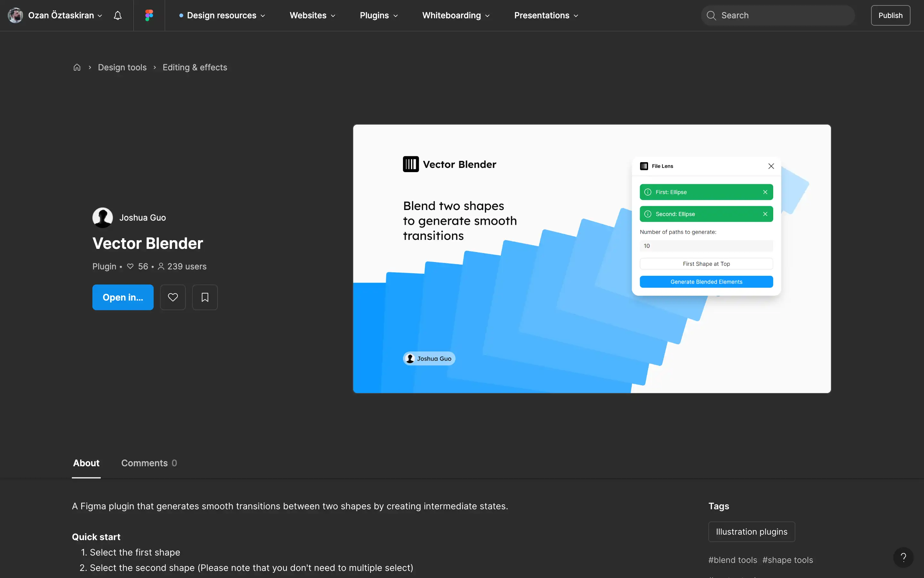Open the Websites dropdown
This screenshot has height=578, width=924.
[x=312, y=15]
